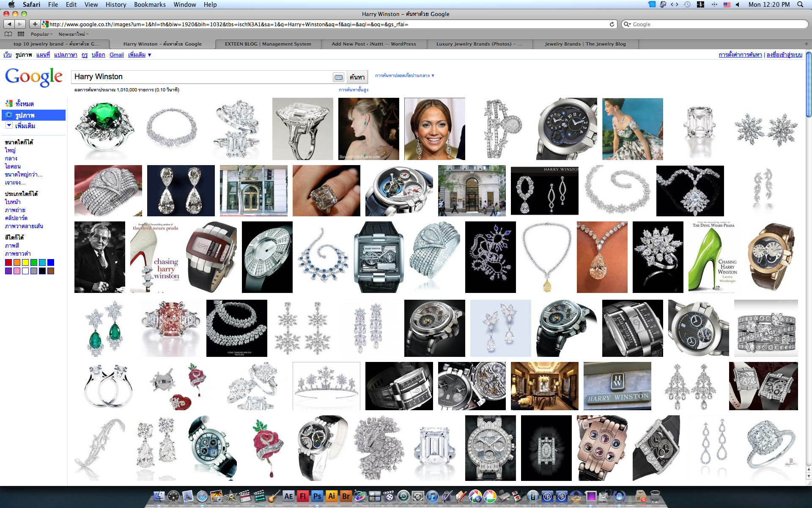The image size is (812, 508).
Task: Open the safe search การค้นหาปลอดภัยปานกลาง dropdown
Action: pyautogui.click(x=405, y=75)
